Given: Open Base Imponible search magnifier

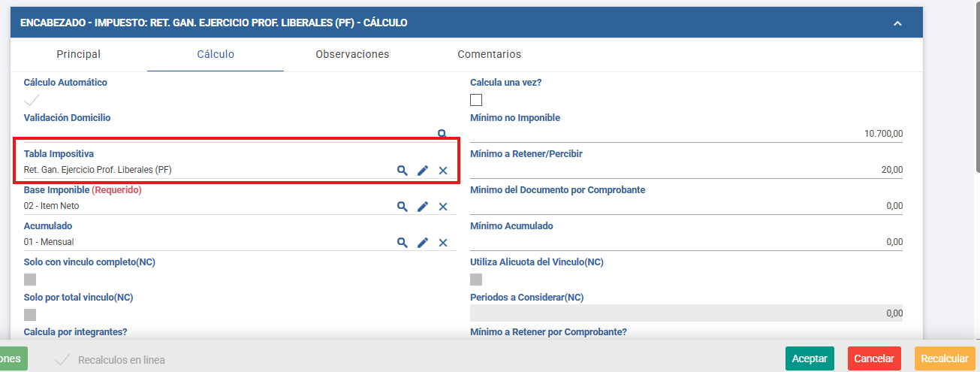Looking at the screenshot, I should [403, 207].
